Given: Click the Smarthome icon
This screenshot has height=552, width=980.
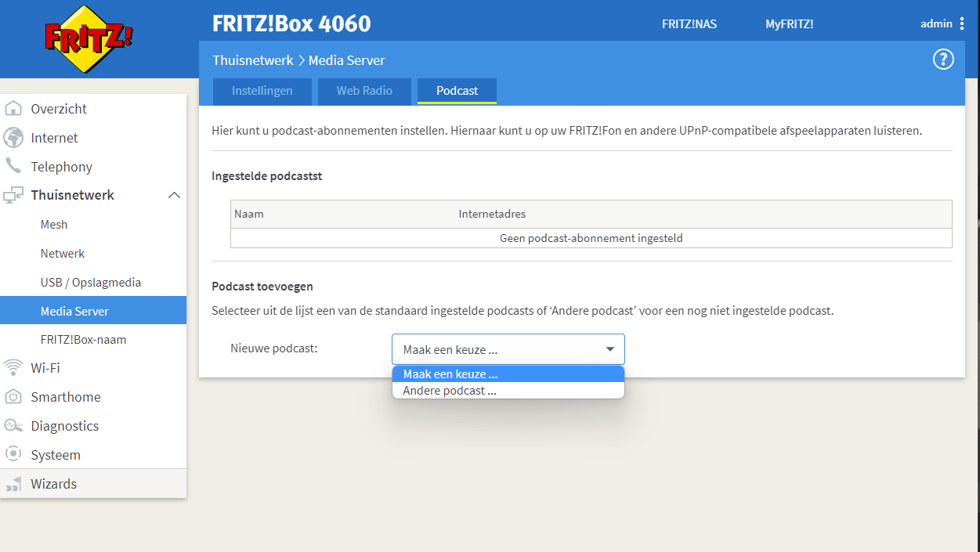Looking at the screenshot, I should (13, 397).
